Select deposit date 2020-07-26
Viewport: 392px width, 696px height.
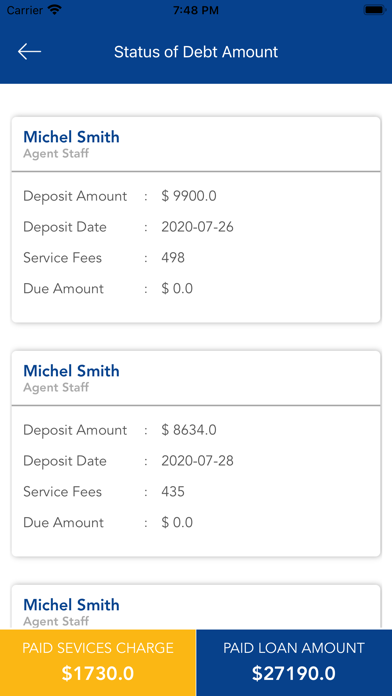[197, 227]
